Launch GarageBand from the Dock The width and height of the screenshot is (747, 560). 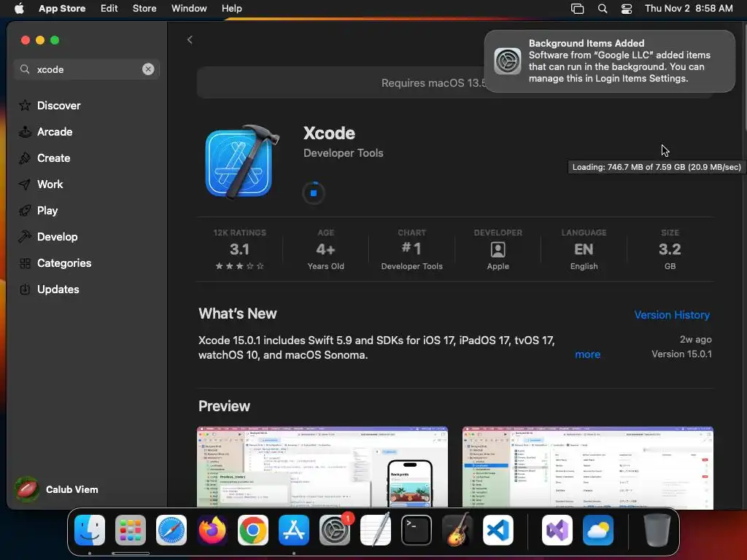[x=457, y=529]
